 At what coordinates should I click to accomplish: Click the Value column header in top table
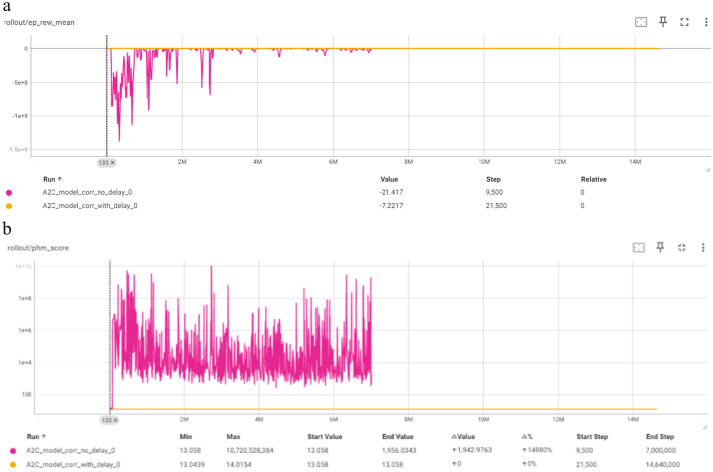pos(389,179)
